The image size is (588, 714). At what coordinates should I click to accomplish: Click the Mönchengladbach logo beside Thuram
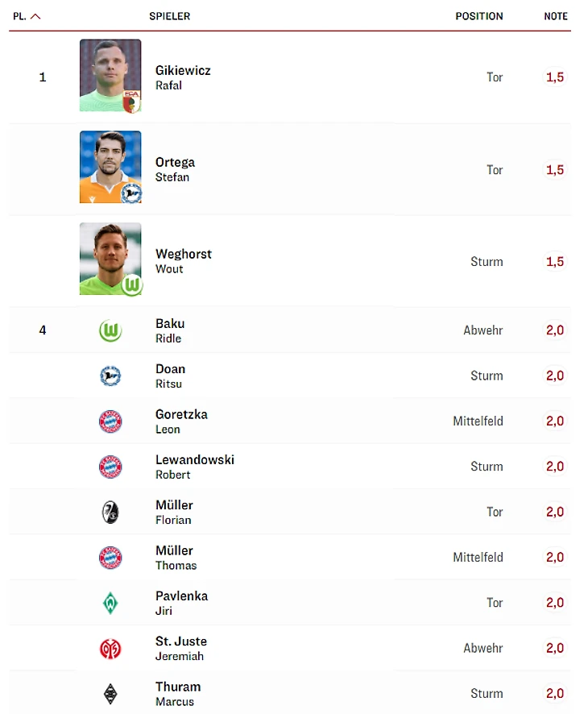click(110, 694)
